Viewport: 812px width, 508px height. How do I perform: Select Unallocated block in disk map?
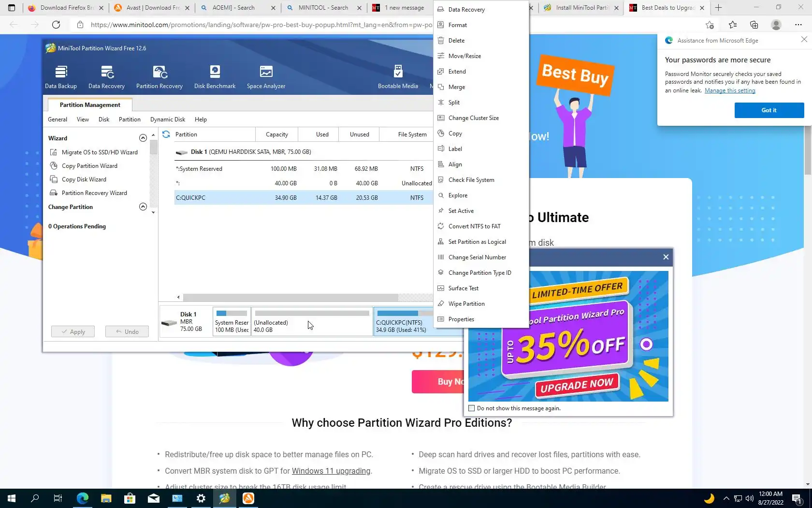312,321
